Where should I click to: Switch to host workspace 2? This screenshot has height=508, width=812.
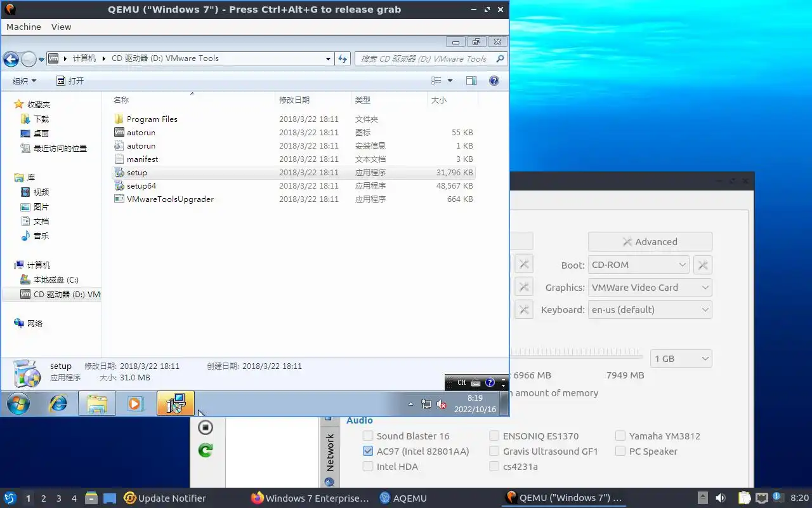click(43, 498)
